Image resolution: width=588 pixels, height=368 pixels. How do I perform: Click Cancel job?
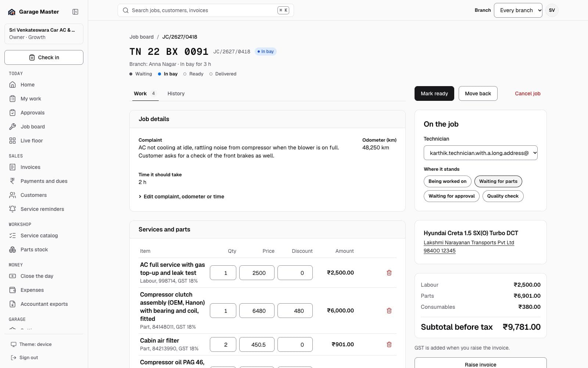click(527, 93)
